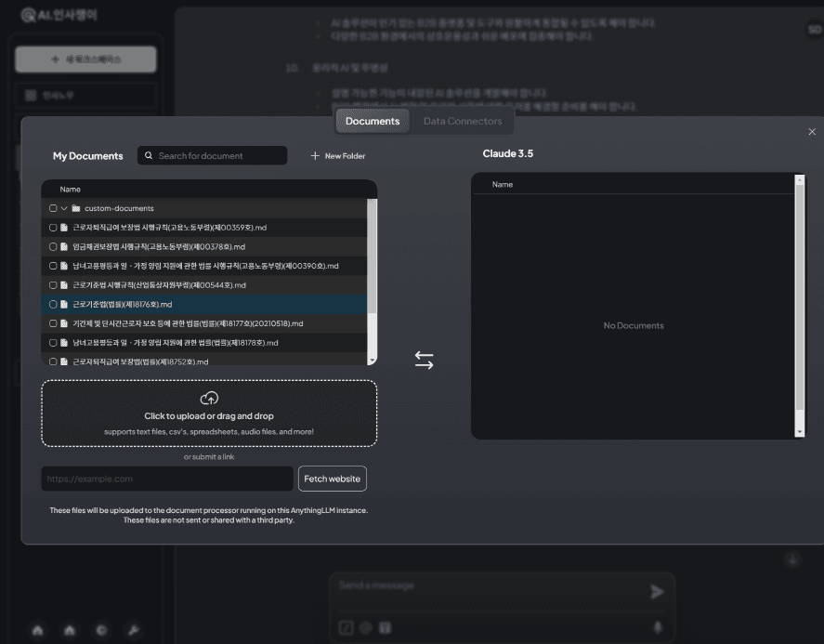Click the text size icon in chat bar

point(386,627)
